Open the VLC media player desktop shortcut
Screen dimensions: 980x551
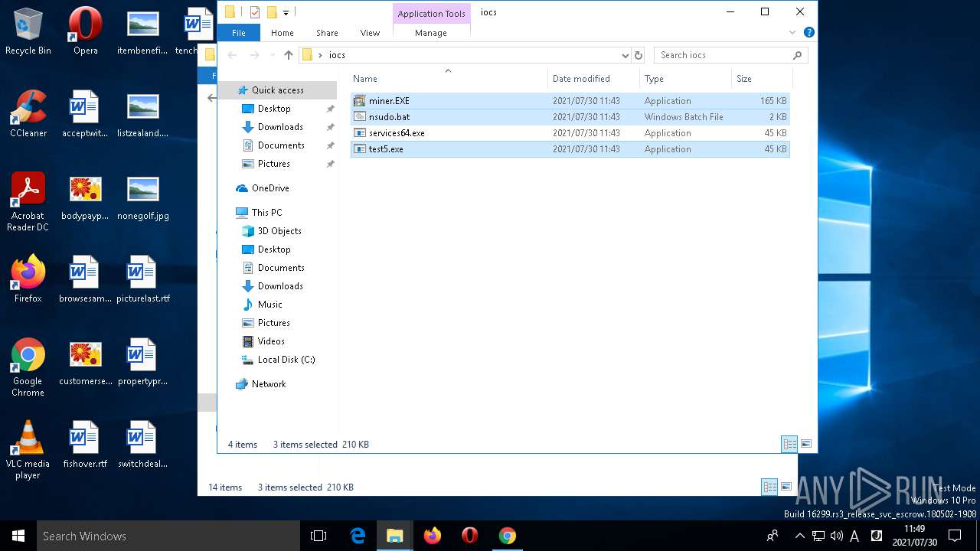(28, 448)
